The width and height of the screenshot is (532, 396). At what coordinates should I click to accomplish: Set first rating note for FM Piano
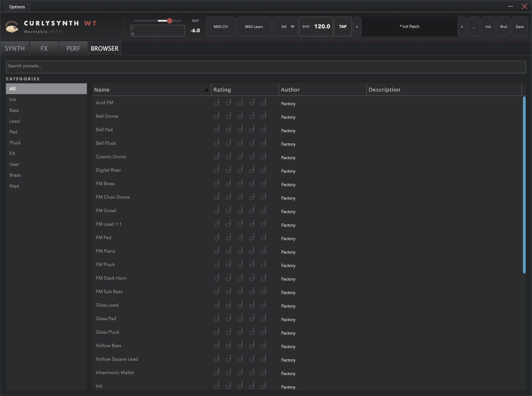click(216, 251)
